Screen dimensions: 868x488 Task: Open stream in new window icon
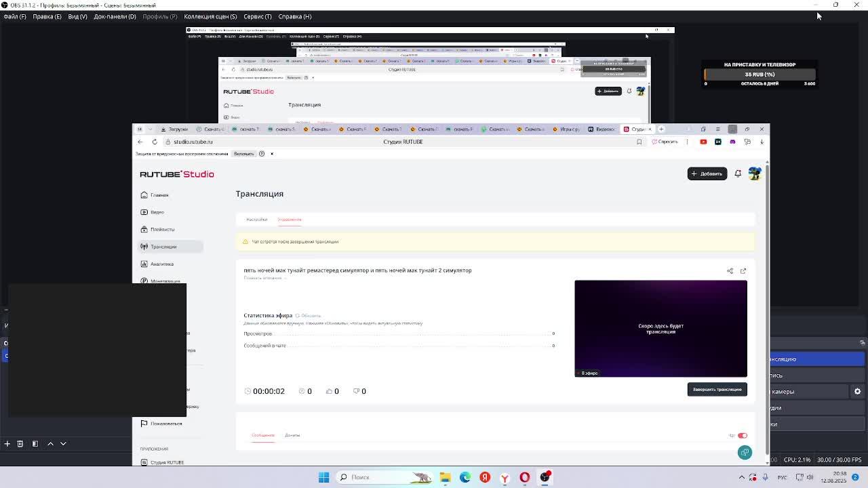pos(743,271)
